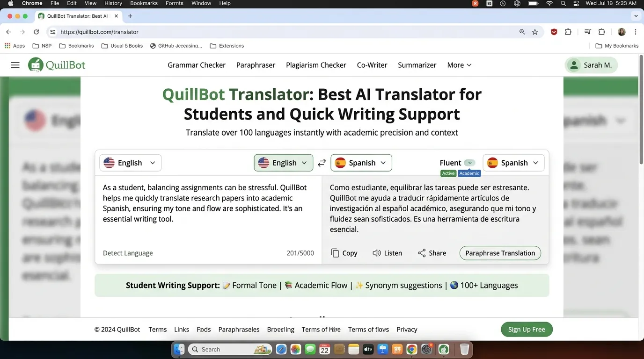Open Finder from the dock

[x=179, y=349]
